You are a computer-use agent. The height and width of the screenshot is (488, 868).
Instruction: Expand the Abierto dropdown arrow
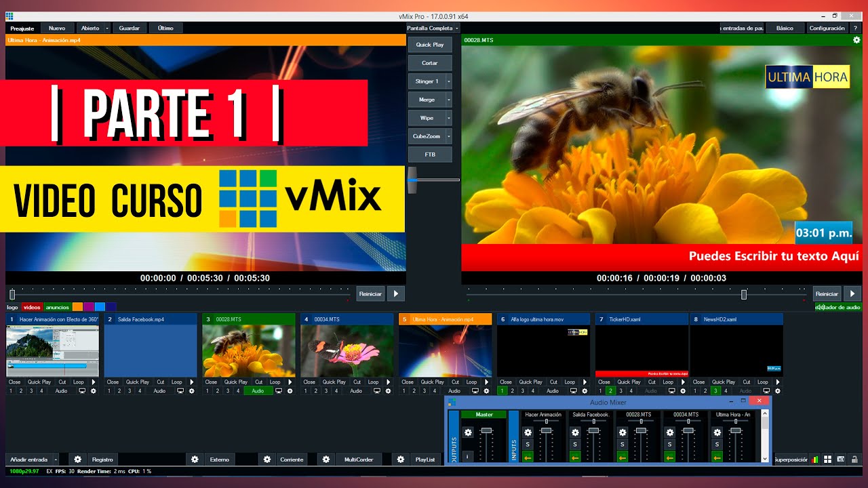(x=106, y=28)
